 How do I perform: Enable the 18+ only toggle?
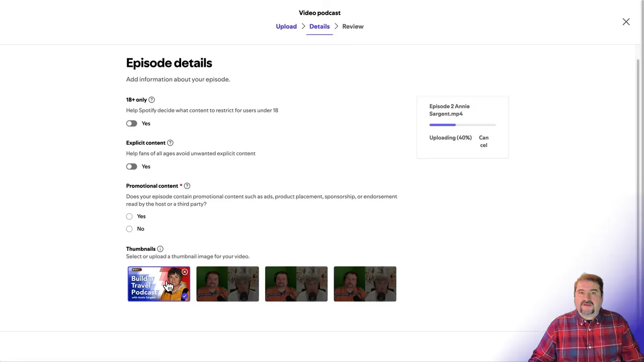coord(131,123)
